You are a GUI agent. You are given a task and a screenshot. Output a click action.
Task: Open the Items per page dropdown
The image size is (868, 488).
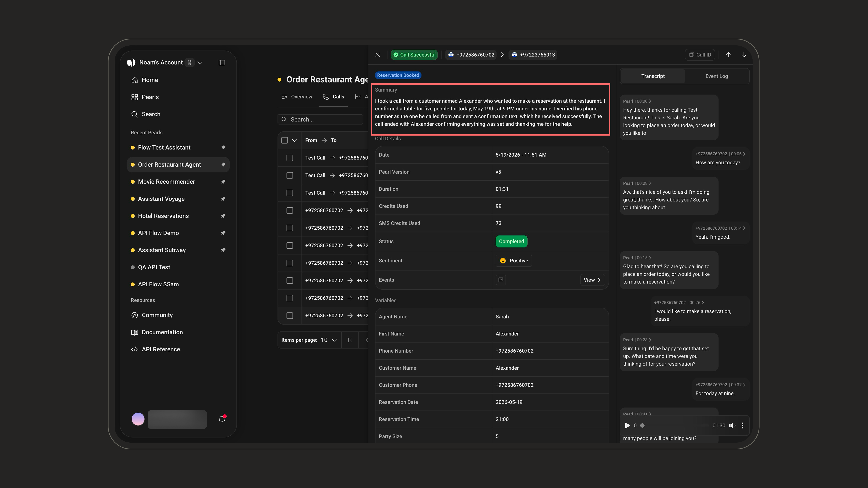[x=329, y=340]
